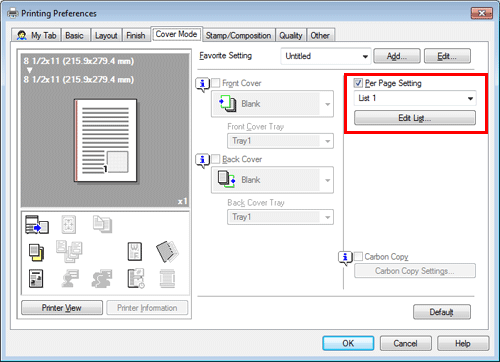Click the newspaper-style document icon
Viewport: 500px width, 362px height.
click(36, 279)
